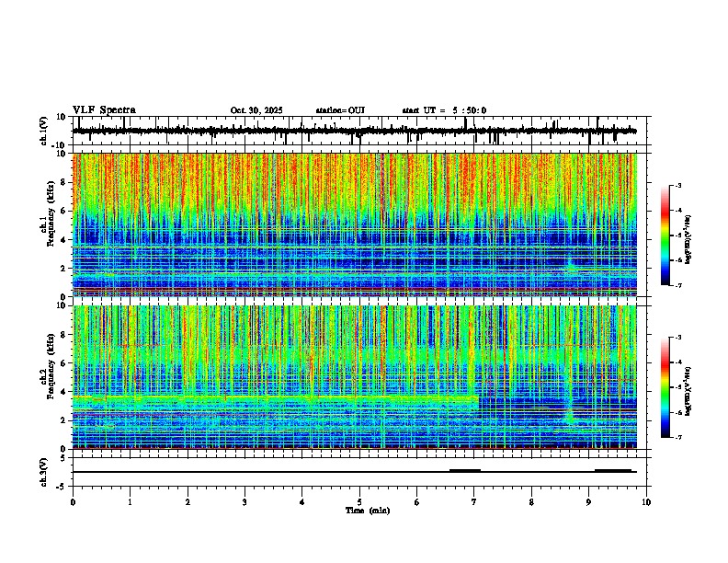Click the "-3" tick on ch.1 colorbar
Screen dimensions: 728x563
677,185
